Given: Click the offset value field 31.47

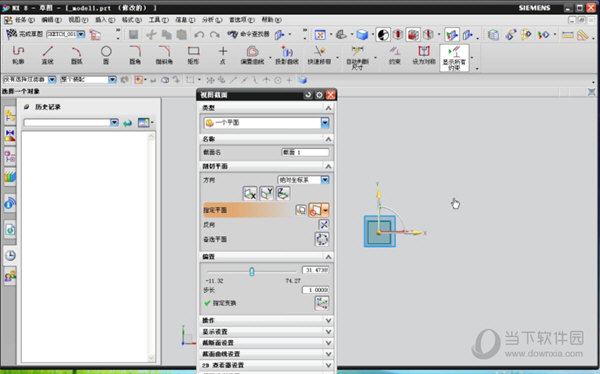Looking at the screenshot, I should click(315, 270).
